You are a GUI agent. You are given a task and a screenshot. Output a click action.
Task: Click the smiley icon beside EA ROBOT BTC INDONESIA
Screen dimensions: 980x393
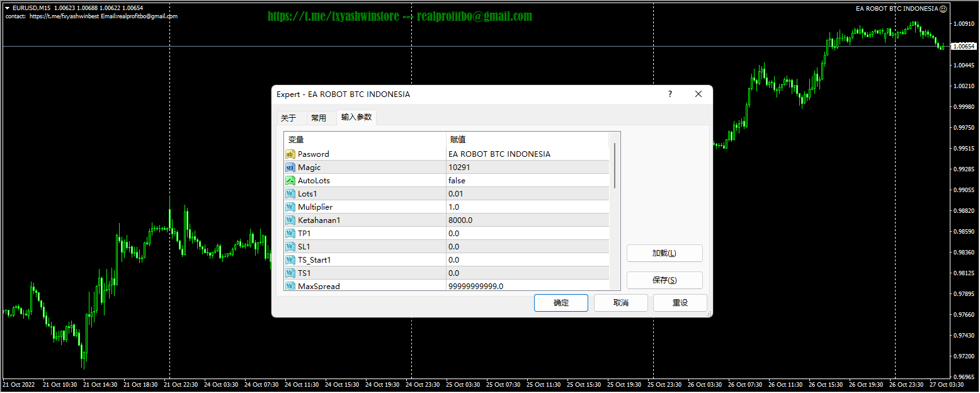[x=943, y=9]
